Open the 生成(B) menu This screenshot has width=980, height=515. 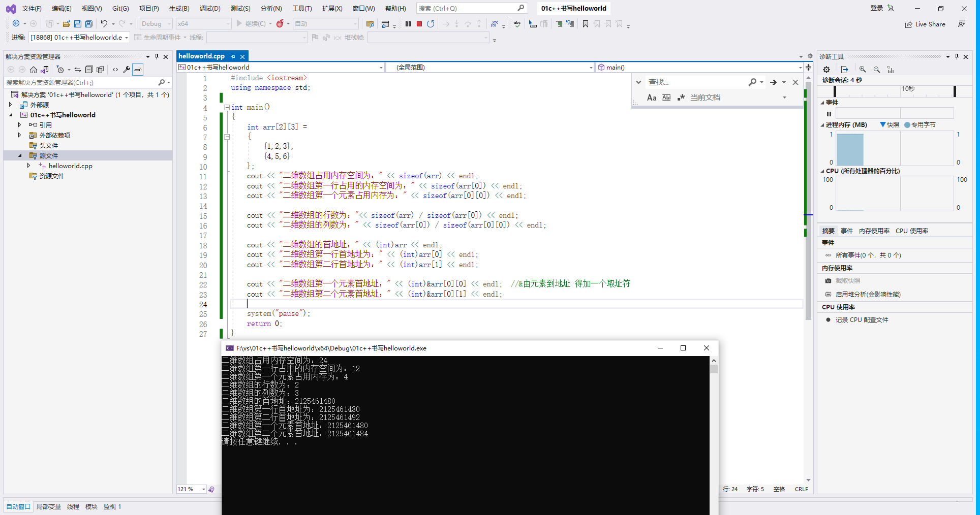point(179,8)
